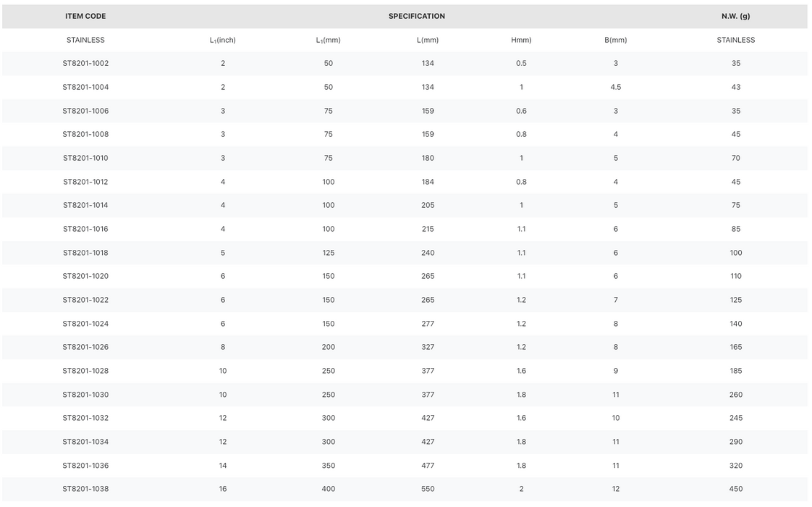
Task: Select the L₁(inch) subheader
Action: [223, 40]
